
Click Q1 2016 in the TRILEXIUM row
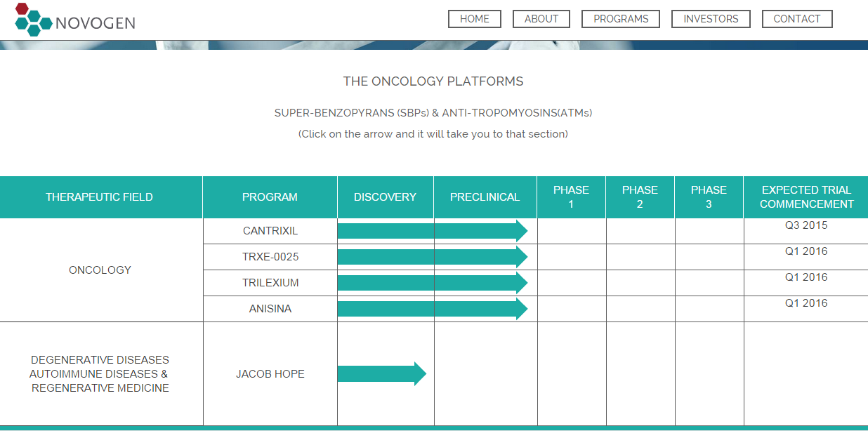click(806, 277)
